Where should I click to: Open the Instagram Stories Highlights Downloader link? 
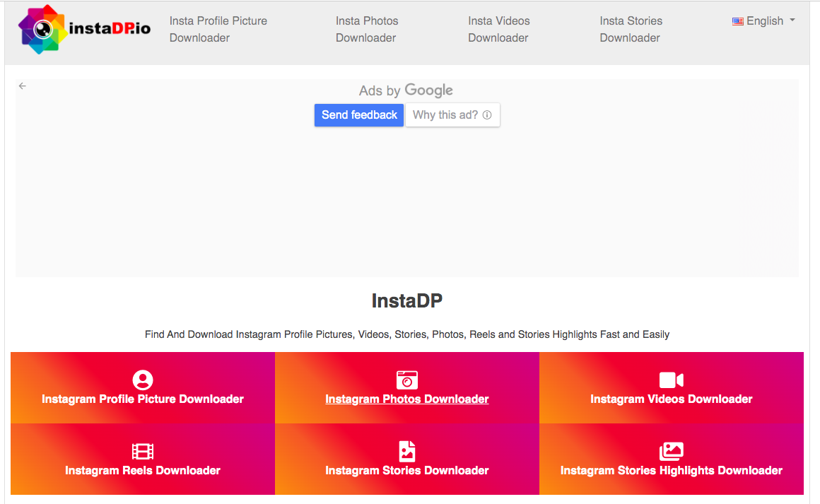coord(672,470)
